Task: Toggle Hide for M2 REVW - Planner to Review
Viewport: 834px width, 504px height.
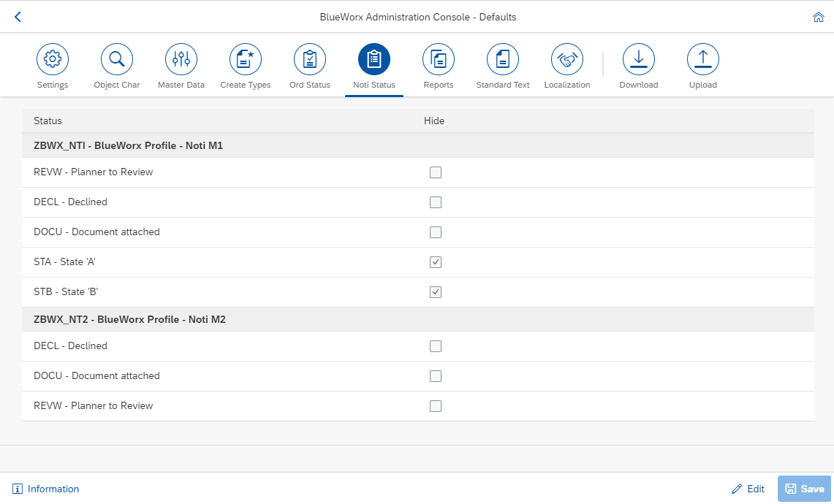Action: point(436,406)
